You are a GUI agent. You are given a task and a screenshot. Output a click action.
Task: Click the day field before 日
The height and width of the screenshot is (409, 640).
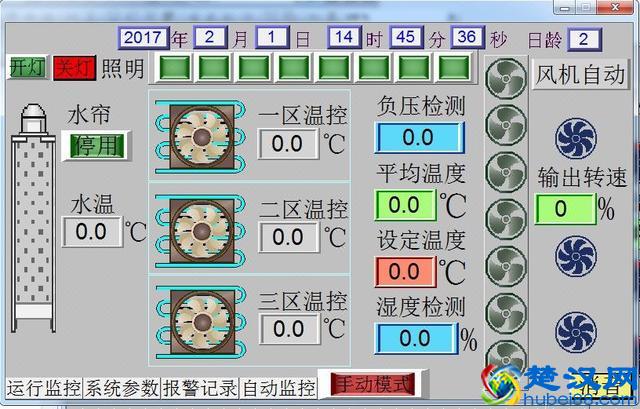(x=272, y=38)
